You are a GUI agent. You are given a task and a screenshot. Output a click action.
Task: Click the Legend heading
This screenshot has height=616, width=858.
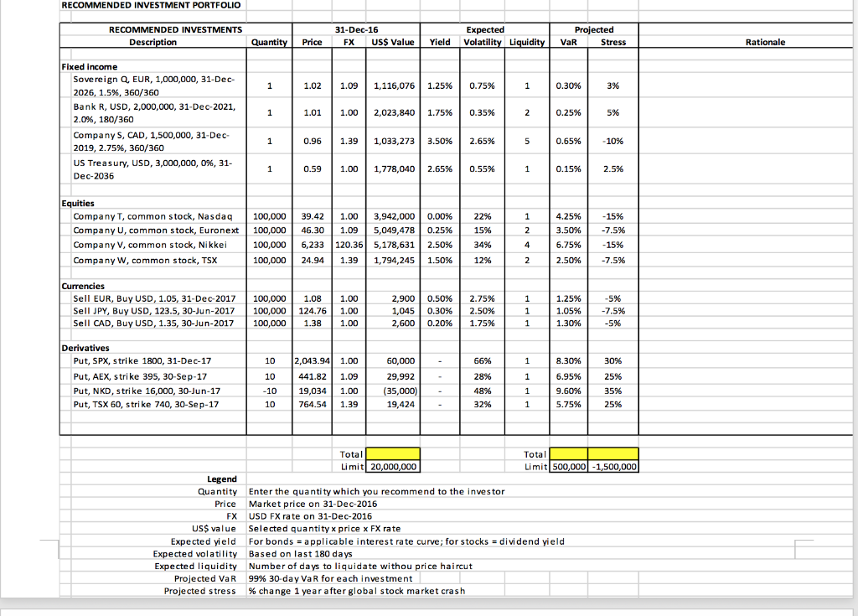(x=221, y=479)
